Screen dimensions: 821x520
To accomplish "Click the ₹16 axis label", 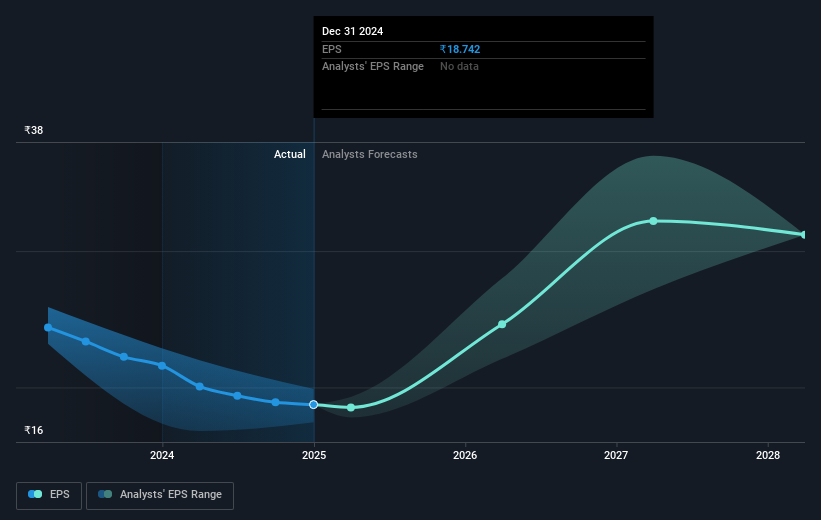I will [34, 430].
